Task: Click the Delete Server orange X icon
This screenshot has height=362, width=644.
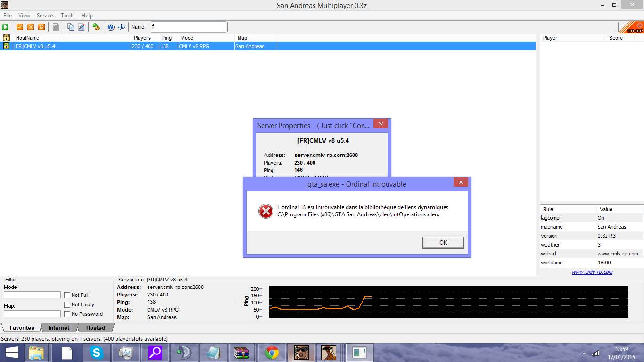Action: click(x=31, y=27)
